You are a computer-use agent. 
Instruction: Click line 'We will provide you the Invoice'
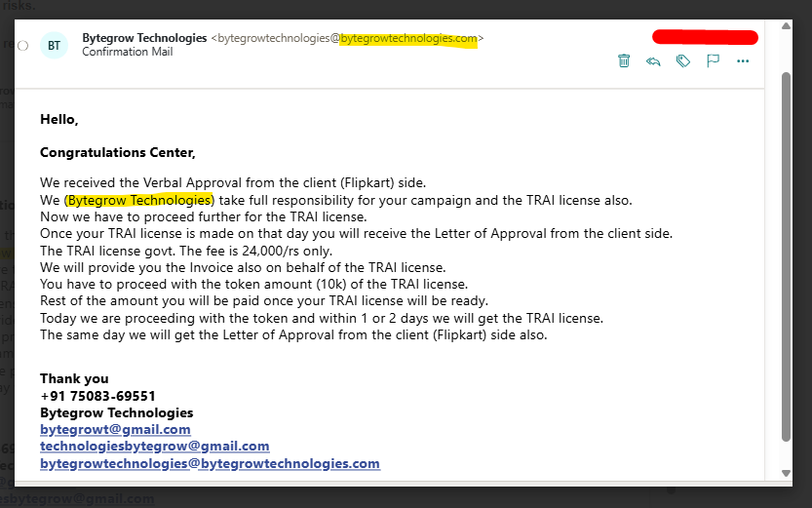(243, 268)
